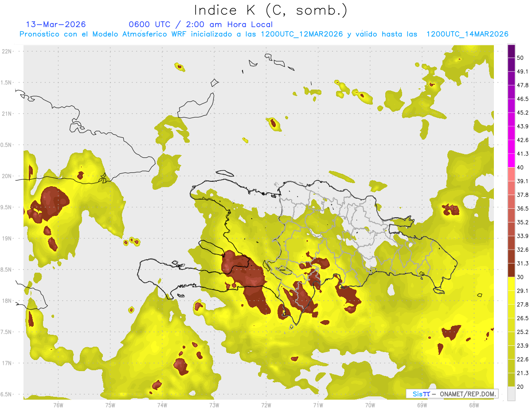Click the colorbar value "49.1"
532x411 pixels.
pos(523,71)
